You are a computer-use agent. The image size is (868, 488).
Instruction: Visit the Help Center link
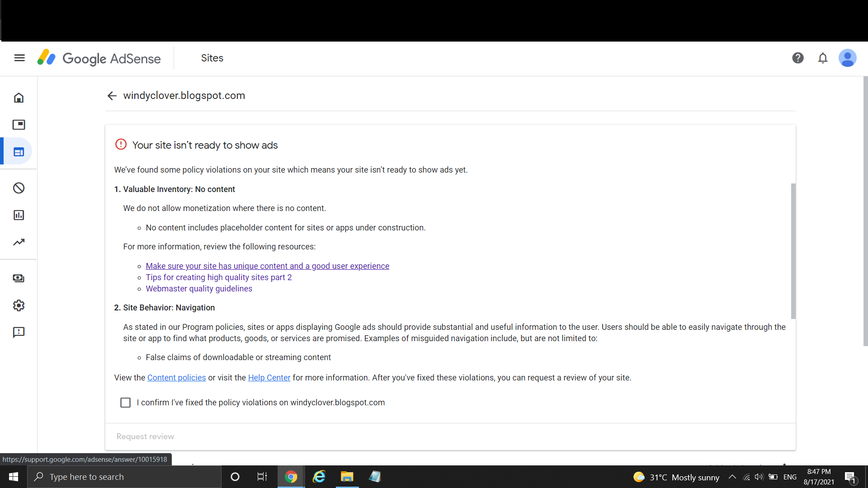pos(269,377)
